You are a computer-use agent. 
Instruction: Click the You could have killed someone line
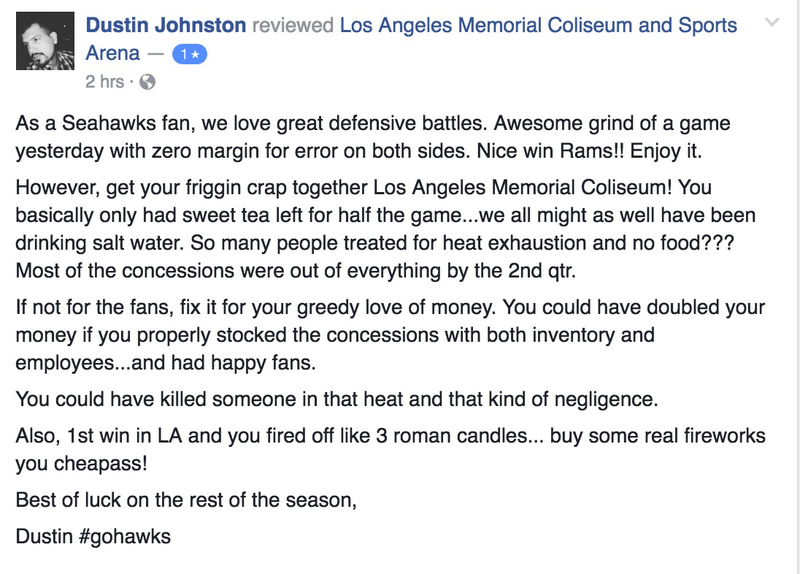[x=337, y=399]
